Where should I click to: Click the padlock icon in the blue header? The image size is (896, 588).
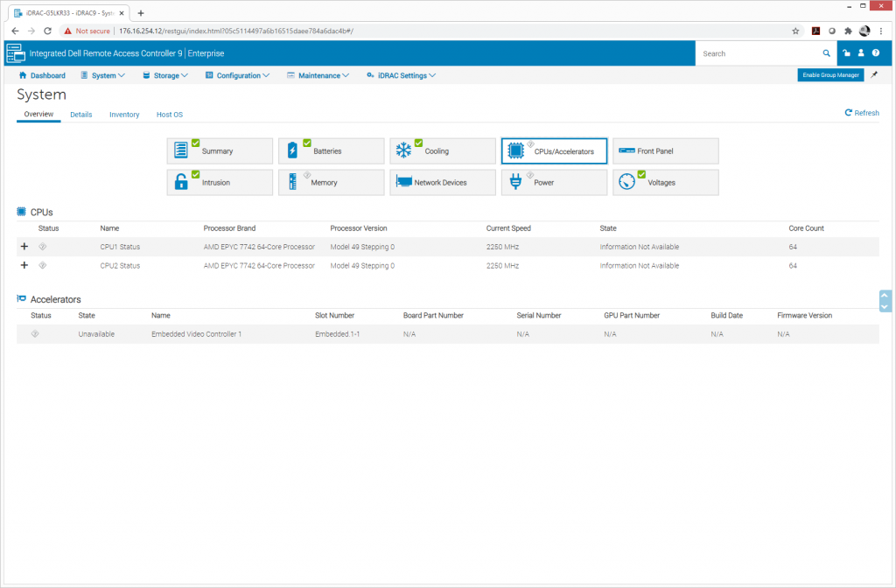coord(846,53)
